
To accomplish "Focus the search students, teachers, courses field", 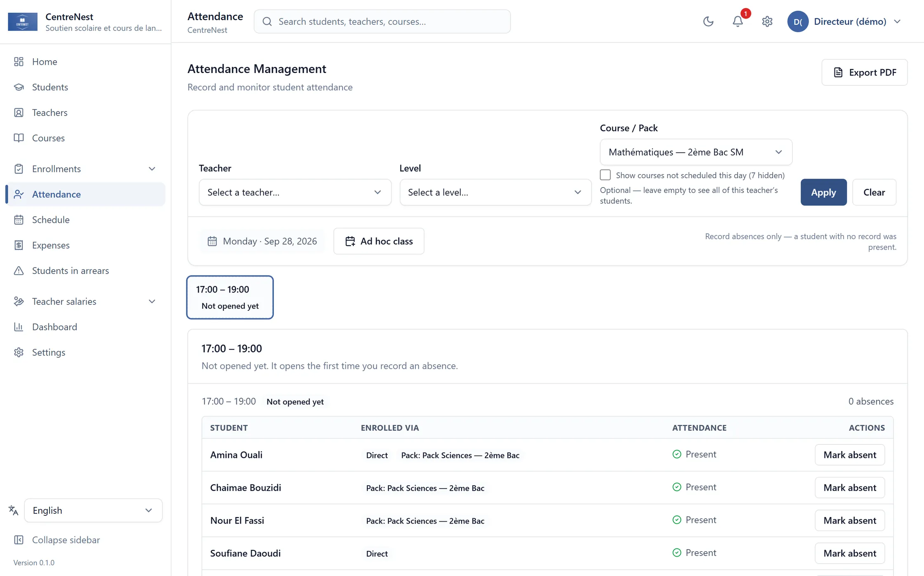I will [382, 21].
